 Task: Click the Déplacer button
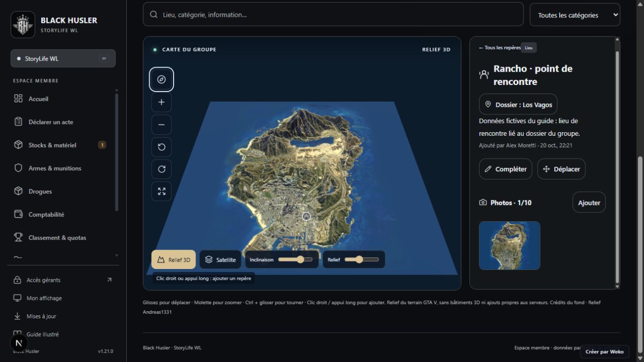point(562,169)
